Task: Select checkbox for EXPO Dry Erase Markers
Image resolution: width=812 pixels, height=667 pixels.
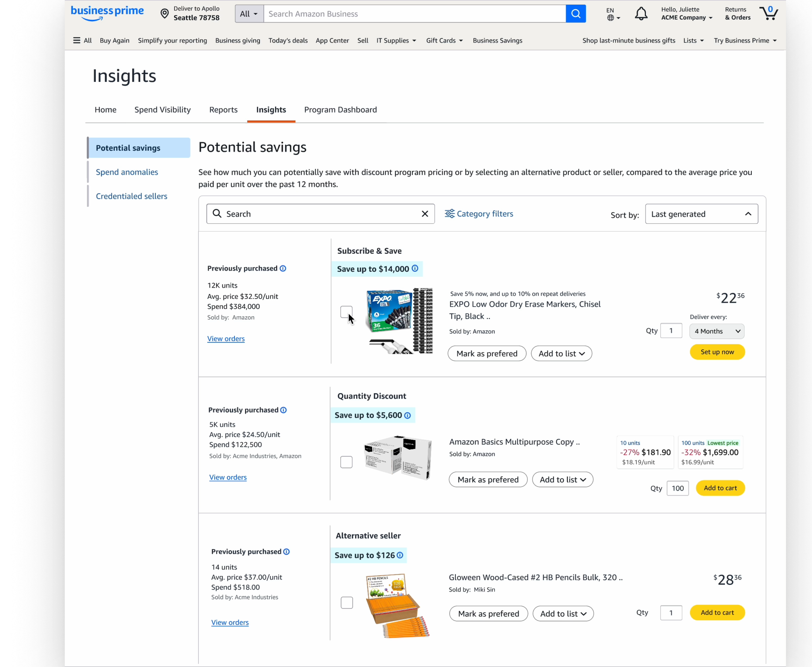Action: (346, 312)
